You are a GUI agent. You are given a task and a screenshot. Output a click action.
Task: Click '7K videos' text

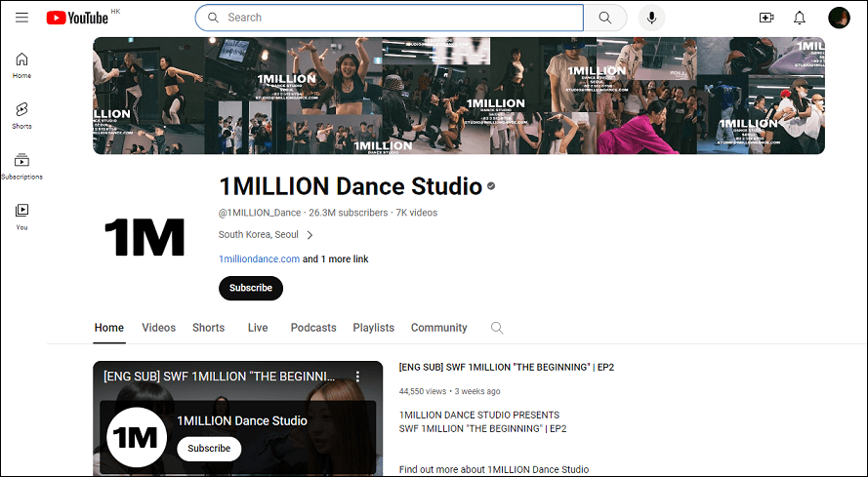pos(416,213)
